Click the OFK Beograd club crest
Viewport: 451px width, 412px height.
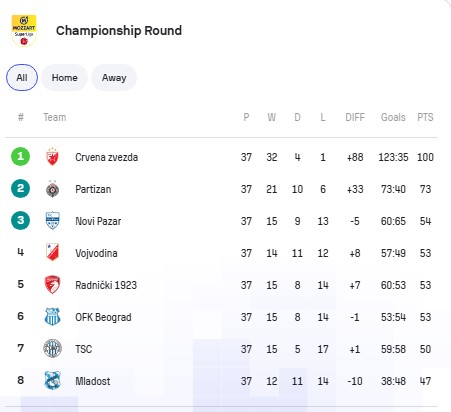52,317
